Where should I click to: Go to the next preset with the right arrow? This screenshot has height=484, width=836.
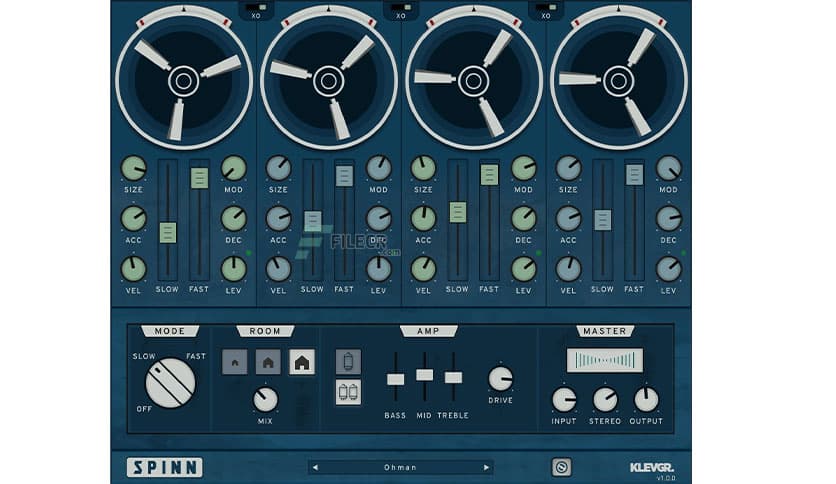point(486,467)
